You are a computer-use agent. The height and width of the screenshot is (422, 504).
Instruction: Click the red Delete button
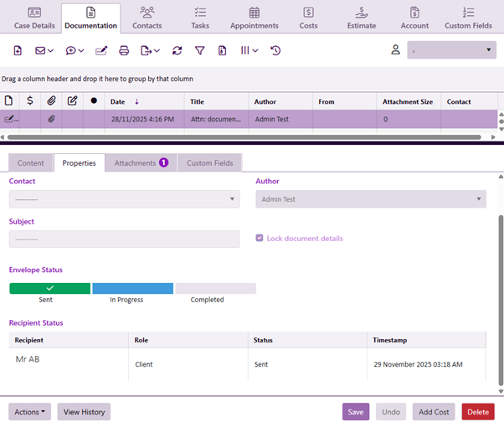pos(478,412)
